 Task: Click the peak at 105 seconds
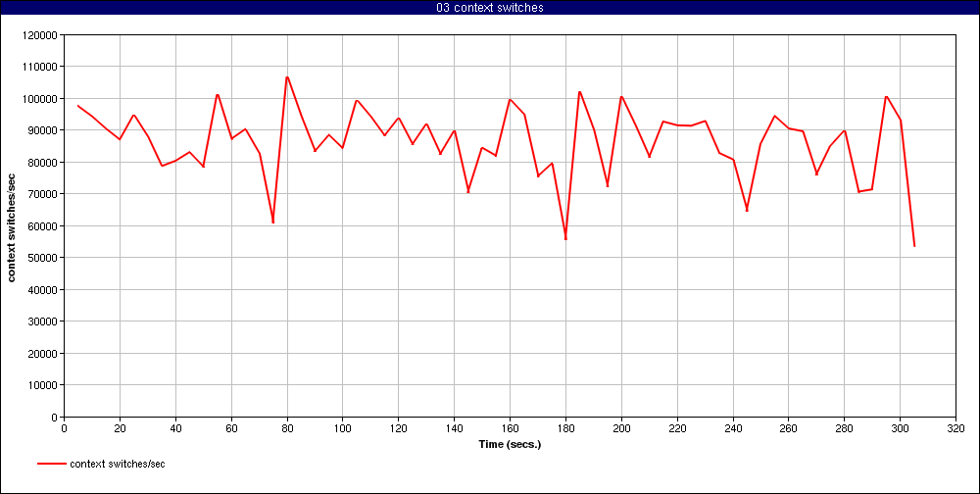tap(357, 101)
